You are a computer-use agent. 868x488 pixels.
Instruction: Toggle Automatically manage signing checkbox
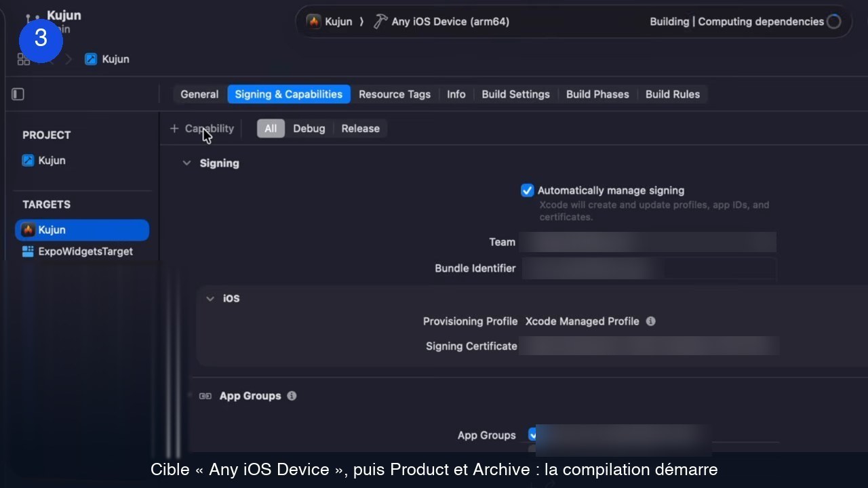[x=528, y=190]
